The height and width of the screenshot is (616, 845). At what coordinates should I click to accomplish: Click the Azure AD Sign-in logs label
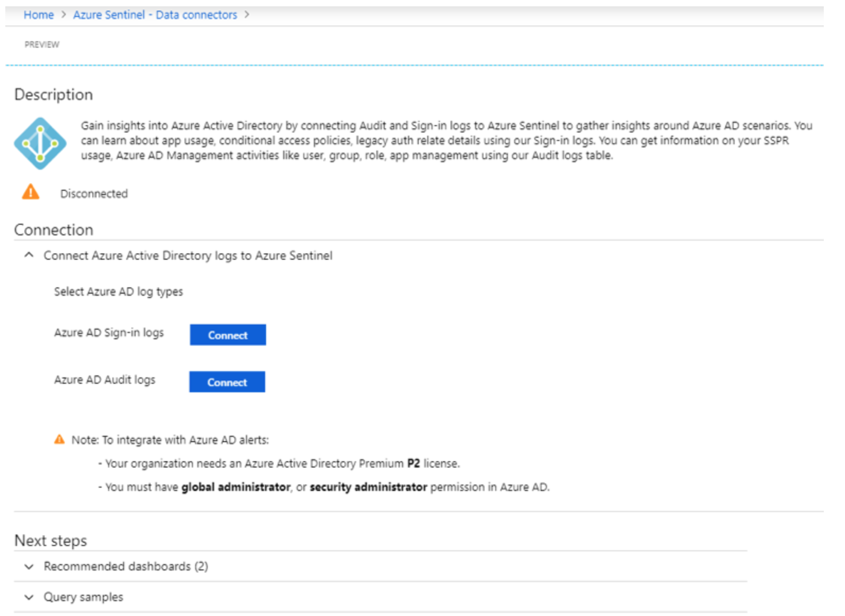[109, 333]
